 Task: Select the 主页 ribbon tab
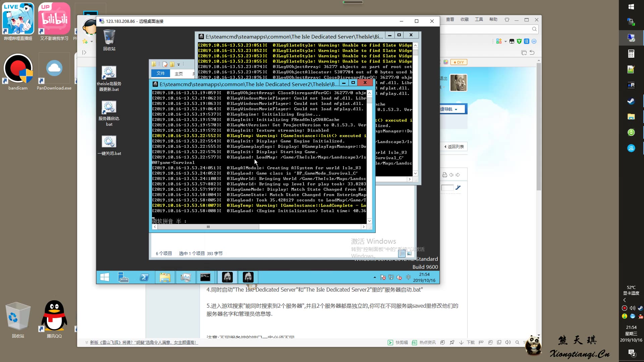pos(179,73)
